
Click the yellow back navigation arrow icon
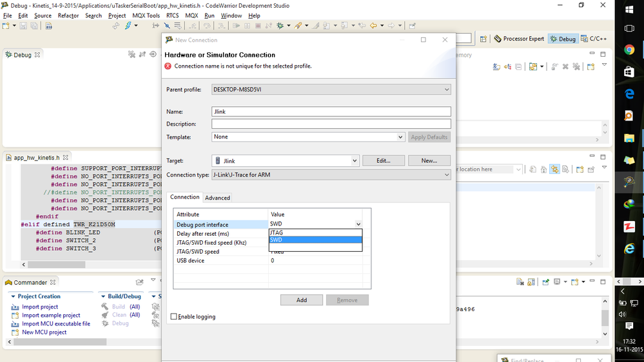[x=373, y=26]
